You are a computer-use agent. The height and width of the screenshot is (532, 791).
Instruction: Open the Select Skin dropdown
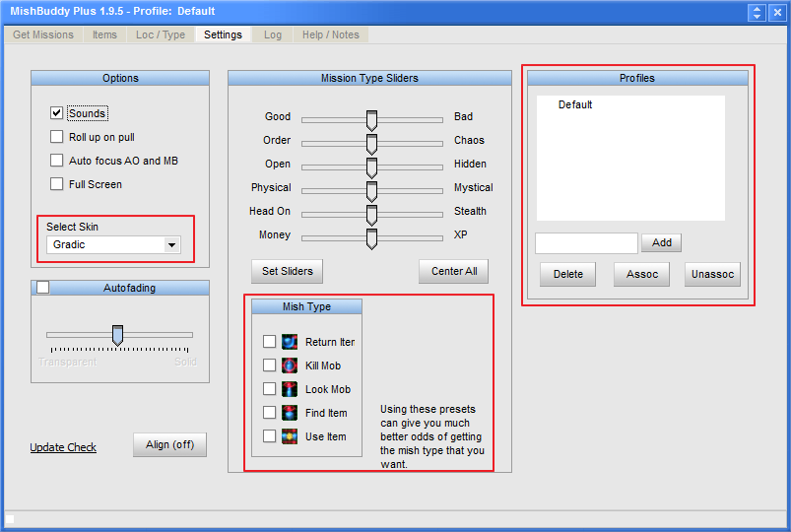[x=172, y=244]
